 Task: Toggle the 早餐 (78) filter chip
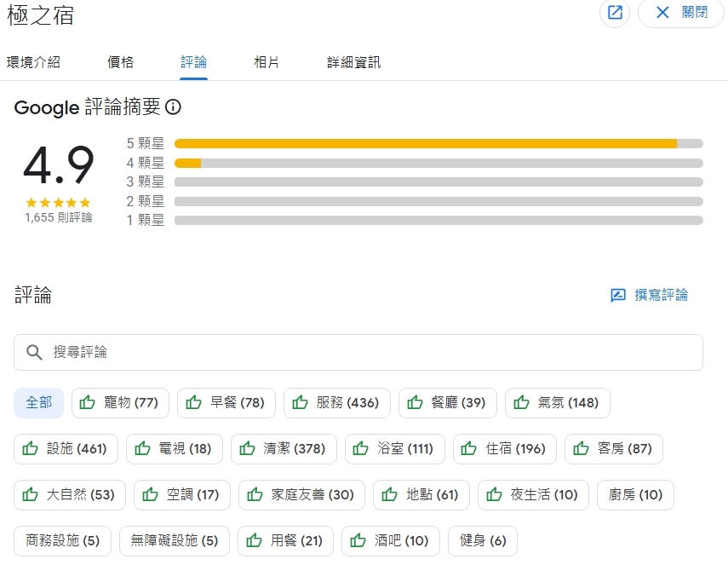tap(226, 402)
